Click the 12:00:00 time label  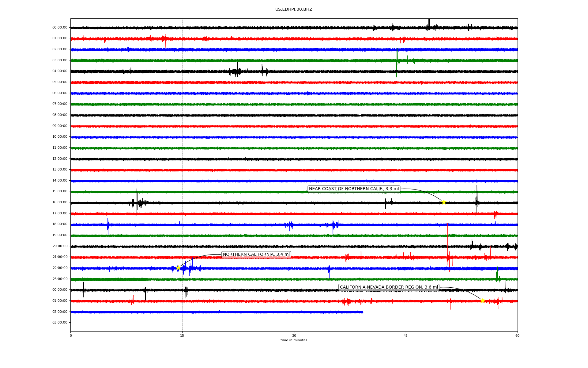(60, 159)
